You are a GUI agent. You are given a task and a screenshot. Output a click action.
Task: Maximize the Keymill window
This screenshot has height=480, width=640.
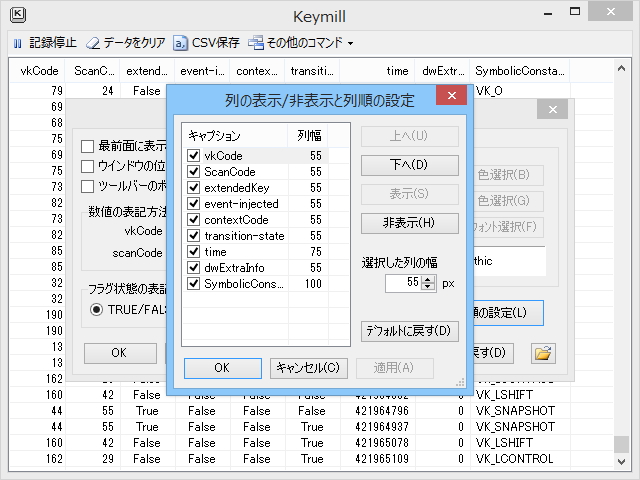tap(575, 11)
